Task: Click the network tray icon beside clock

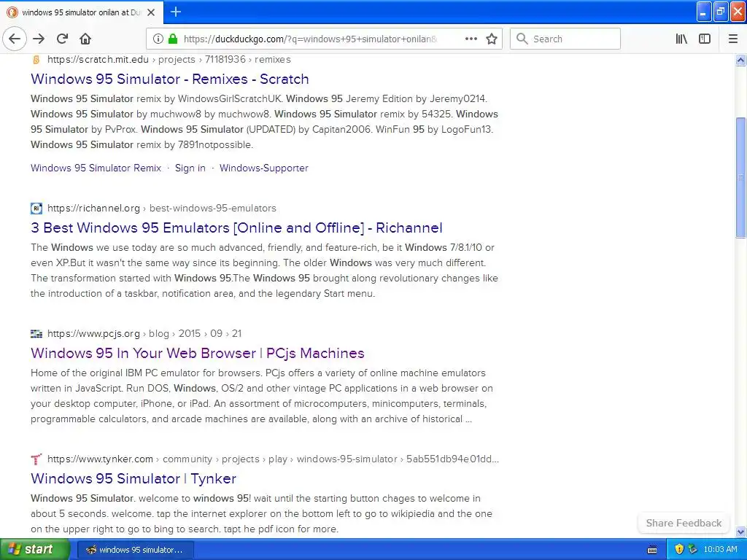Action: pyautogui.click(x=693, y=550)
